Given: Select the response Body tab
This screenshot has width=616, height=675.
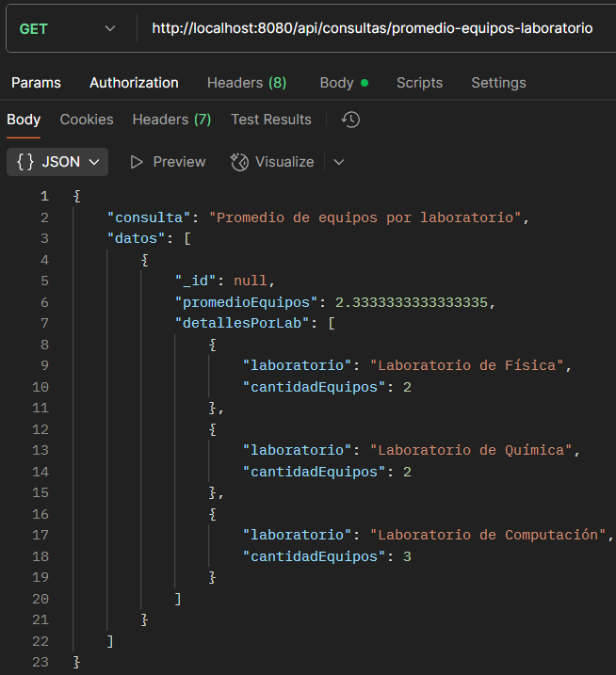Looking at the screenshot, I should 24,120.
